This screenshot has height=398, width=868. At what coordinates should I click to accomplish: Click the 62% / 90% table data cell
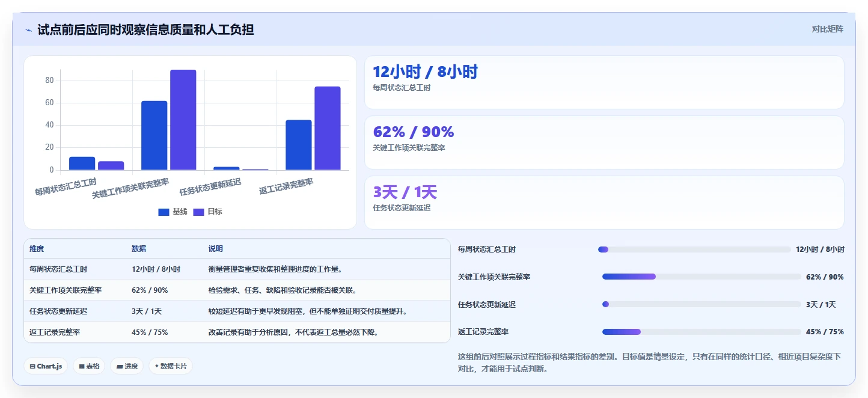point(150,290)
